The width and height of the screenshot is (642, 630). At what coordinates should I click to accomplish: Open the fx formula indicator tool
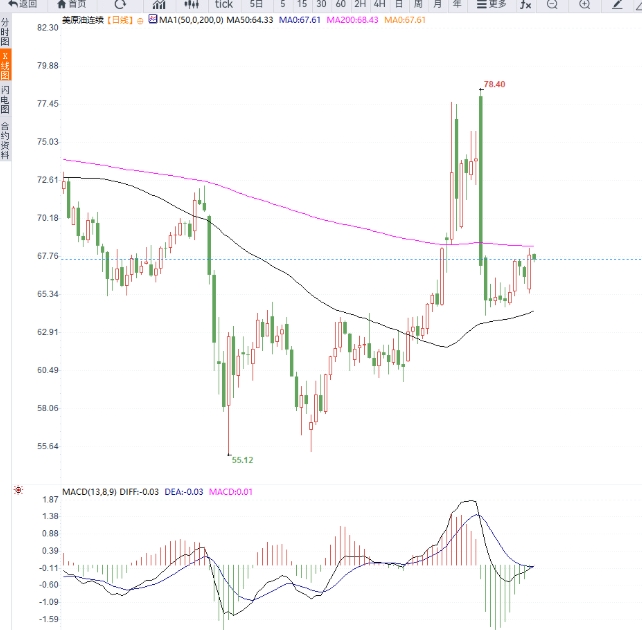tap(523, 4)
